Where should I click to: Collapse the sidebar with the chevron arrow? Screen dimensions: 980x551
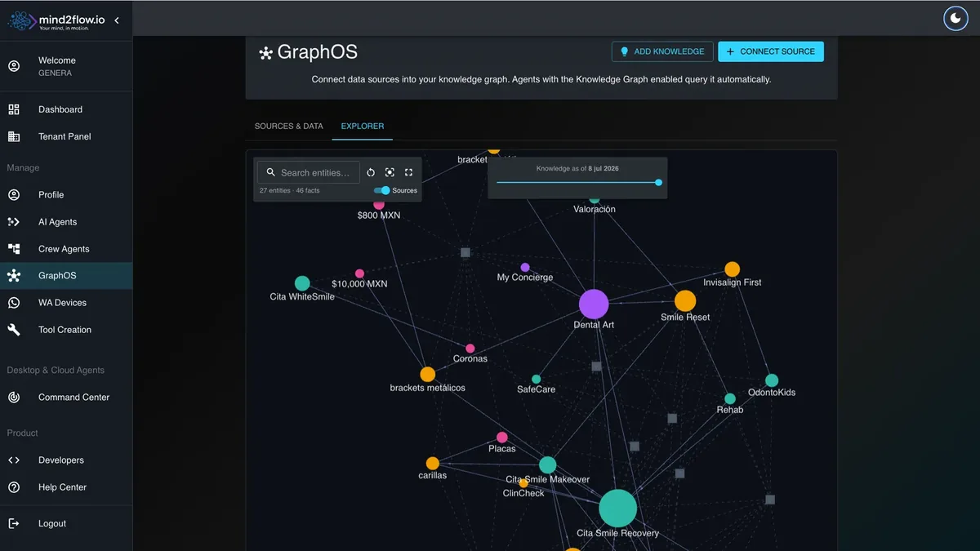pyautogui.click(x=116, y=20)
